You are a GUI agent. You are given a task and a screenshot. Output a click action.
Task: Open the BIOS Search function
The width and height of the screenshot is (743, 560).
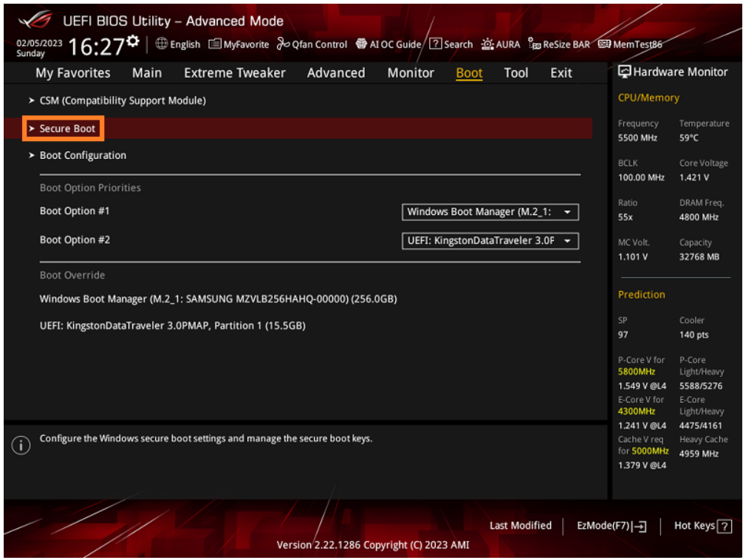pyautogui.click(x=451, y=44)
